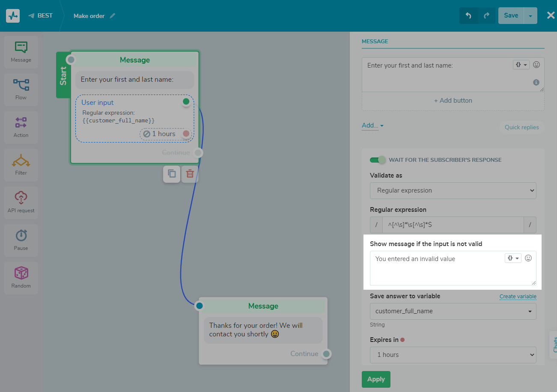This screenshot has width=557, height=392.
Task: Click the MESSAGE panel heading
Action: pyautogui.click(x=375, y=42)
